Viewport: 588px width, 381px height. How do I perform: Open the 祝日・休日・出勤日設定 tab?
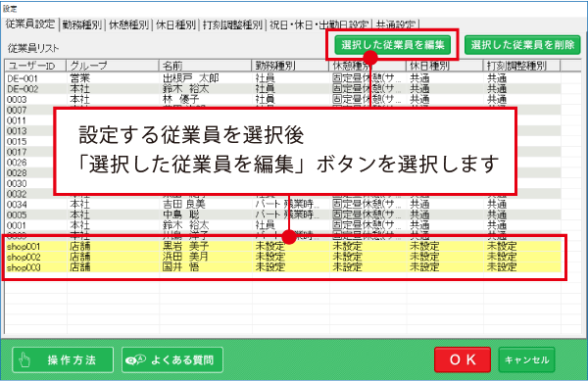(x=318, y=25)
